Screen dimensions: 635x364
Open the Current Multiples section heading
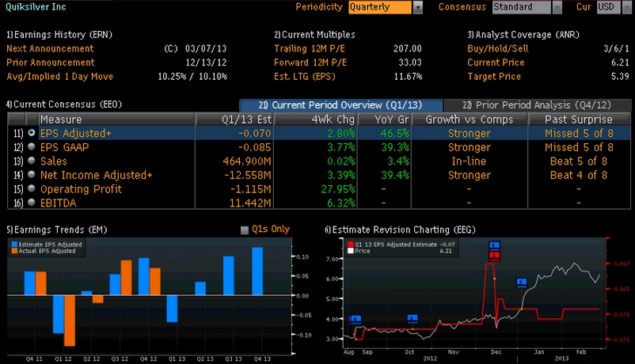(x=314, y=35)
